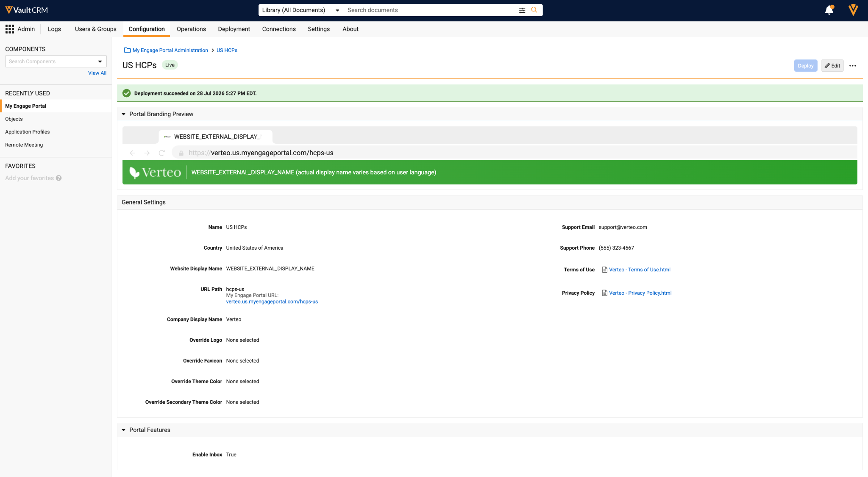This screenshot has width=868, height=477.
Task: Click the Terms of Use document icon
Action: pos(605,270)
